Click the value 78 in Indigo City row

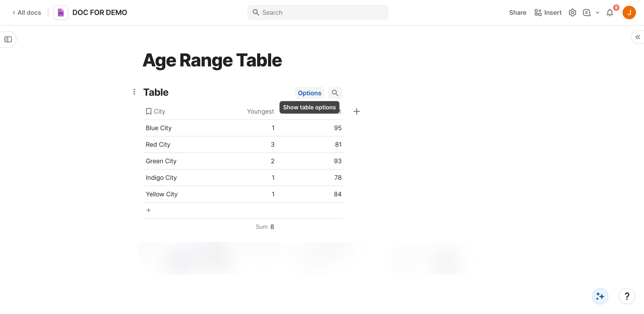[x=338, y=178]
